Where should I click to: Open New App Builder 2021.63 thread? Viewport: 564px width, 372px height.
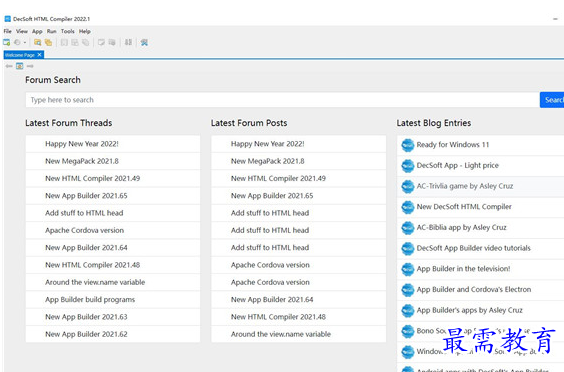click(x=113, y=317)
